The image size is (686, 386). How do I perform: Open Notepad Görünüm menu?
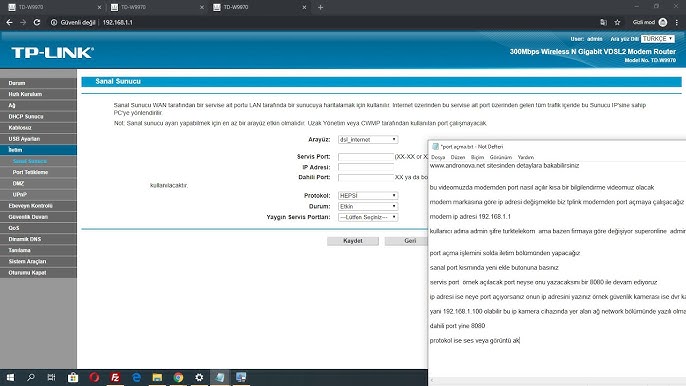tap(500, 157)
